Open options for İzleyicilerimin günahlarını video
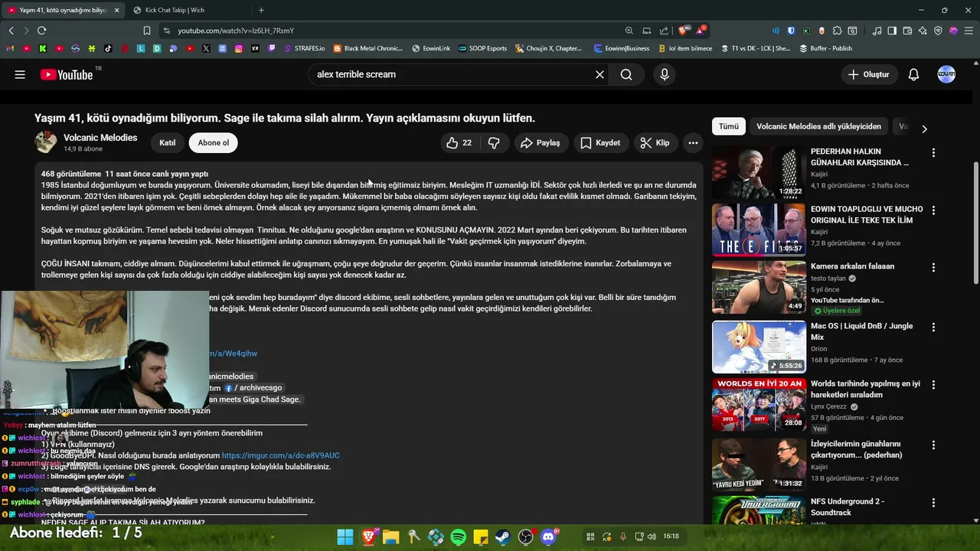 [933, 445]
